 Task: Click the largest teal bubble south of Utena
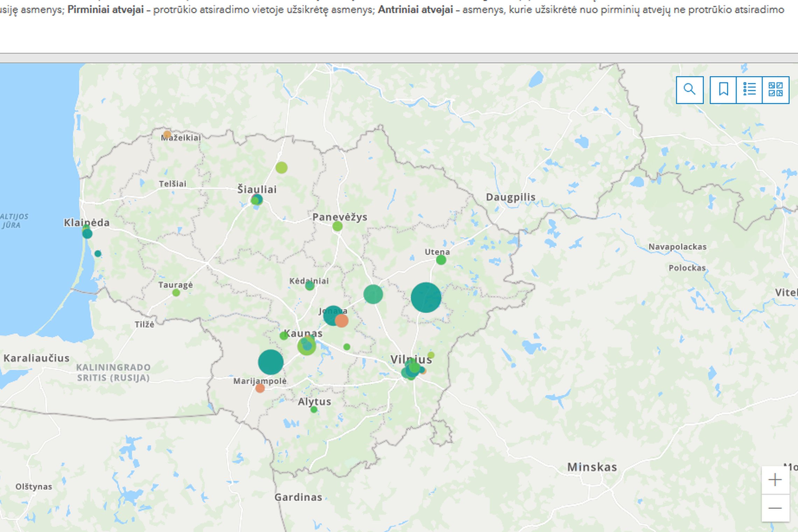pos(426,297)
